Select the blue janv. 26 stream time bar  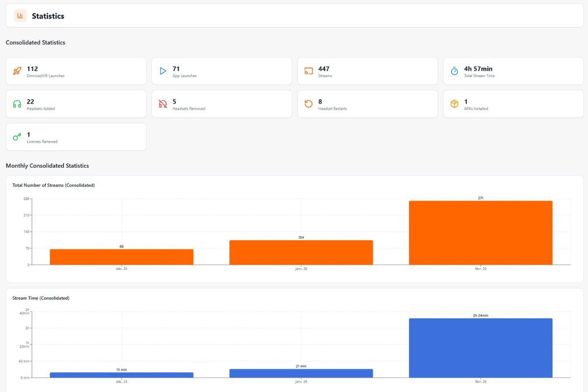coord(301,373)
